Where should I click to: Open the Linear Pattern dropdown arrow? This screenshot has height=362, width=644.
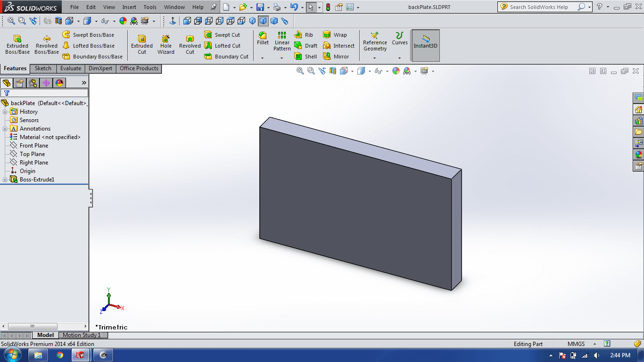282,58
